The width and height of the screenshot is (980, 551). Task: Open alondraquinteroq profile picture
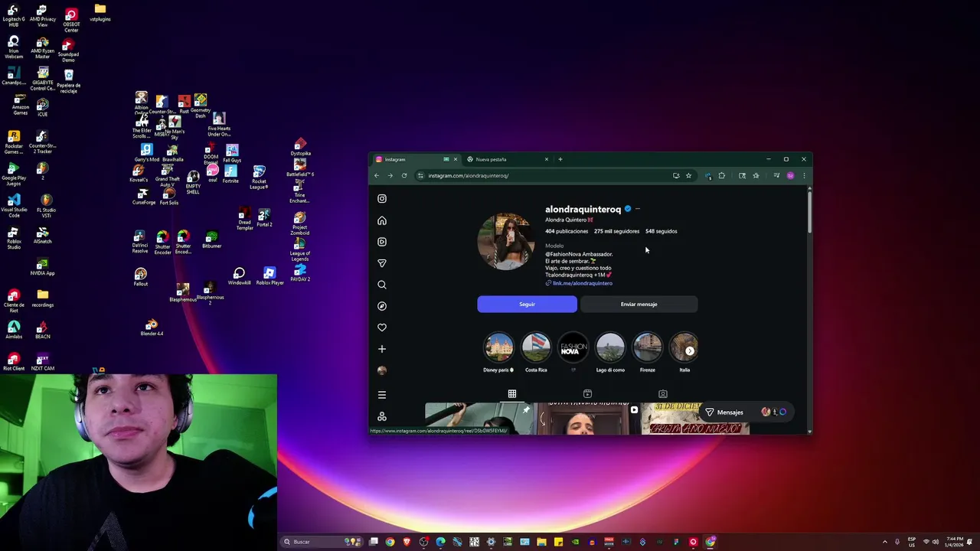(x=506, y=241)
